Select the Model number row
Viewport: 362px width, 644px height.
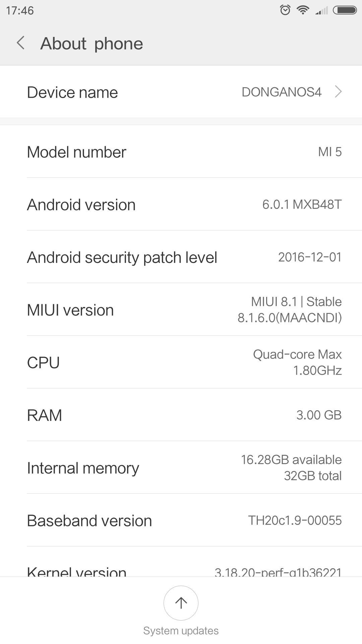pyautogui.click(x=181, y=152)
